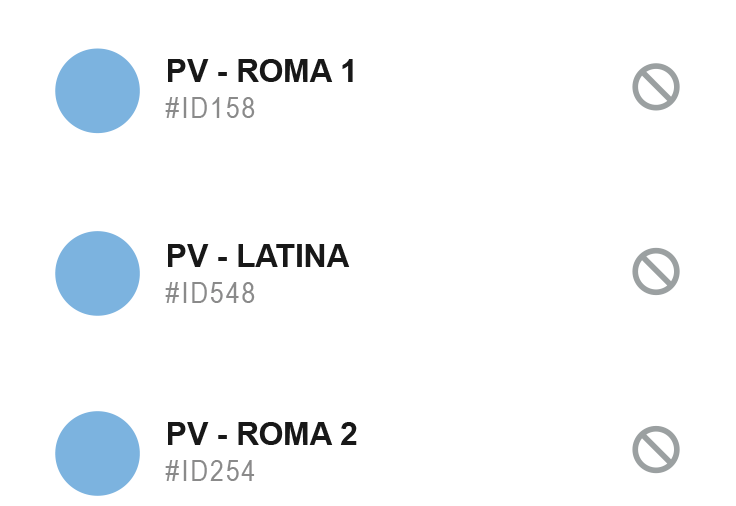Viewport: 736px width, 506px height.
Task: Open the PV - LATINA title
Action: click(x=258, y=256)
